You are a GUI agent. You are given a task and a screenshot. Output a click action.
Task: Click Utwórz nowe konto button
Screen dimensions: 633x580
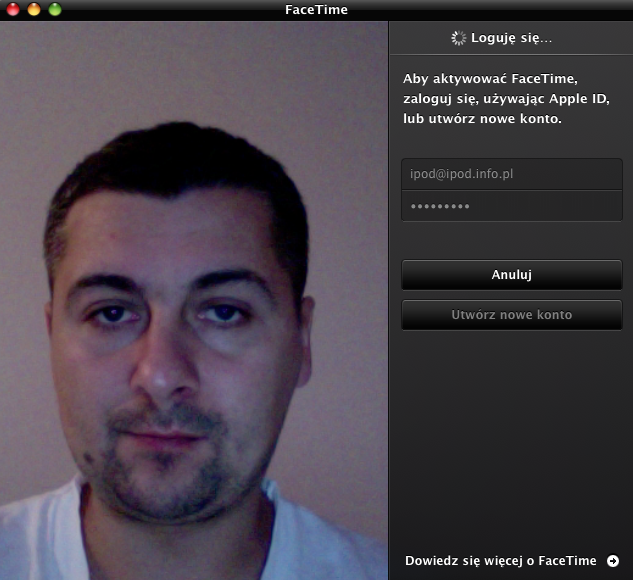512,315
